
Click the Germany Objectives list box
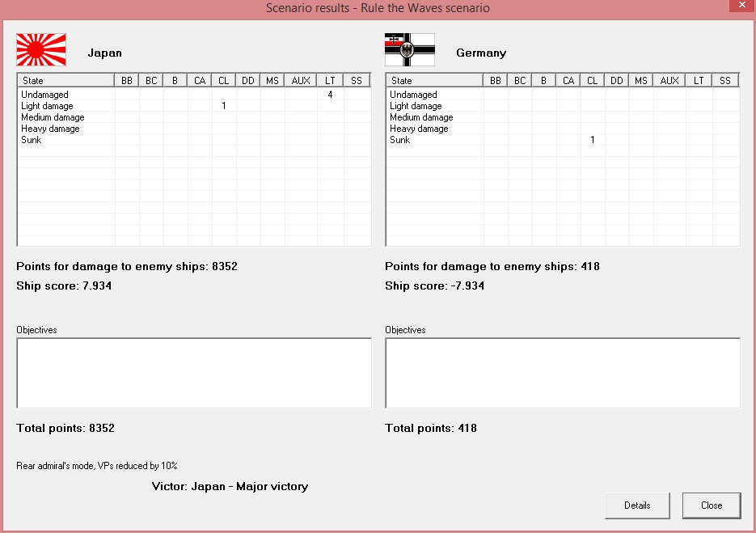tap(563, 373)
